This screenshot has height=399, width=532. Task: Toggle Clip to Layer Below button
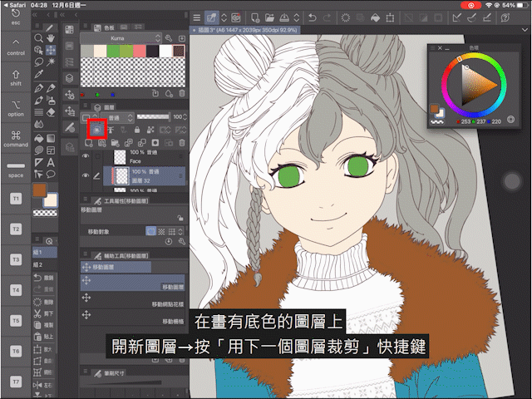click(97, 129)
